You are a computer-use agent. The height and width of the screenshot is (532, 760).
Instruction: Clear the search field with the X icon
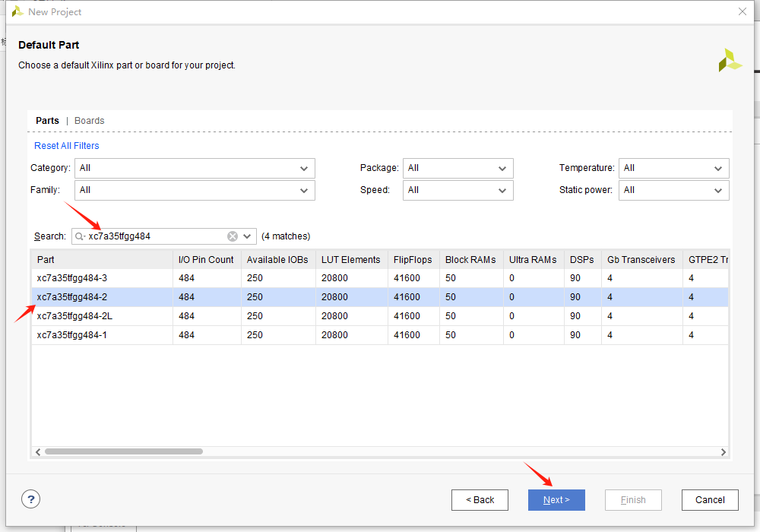pos(233,236)
